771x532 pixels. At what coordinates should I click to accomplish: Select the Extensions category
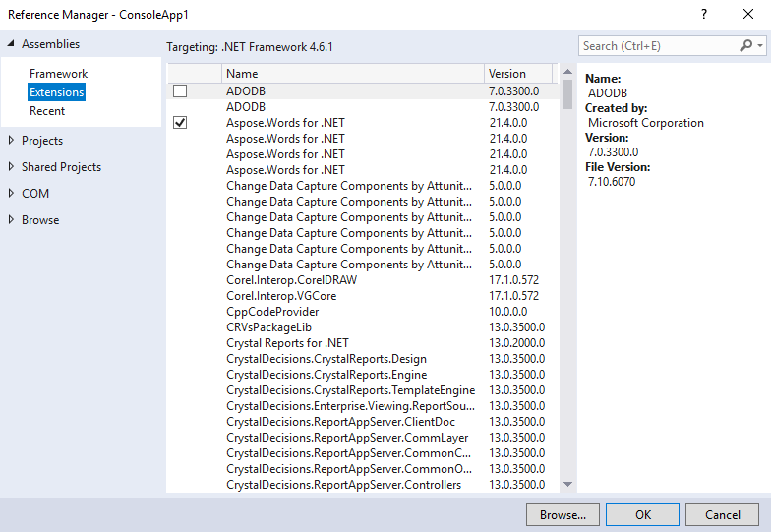(x=57, y=92)
